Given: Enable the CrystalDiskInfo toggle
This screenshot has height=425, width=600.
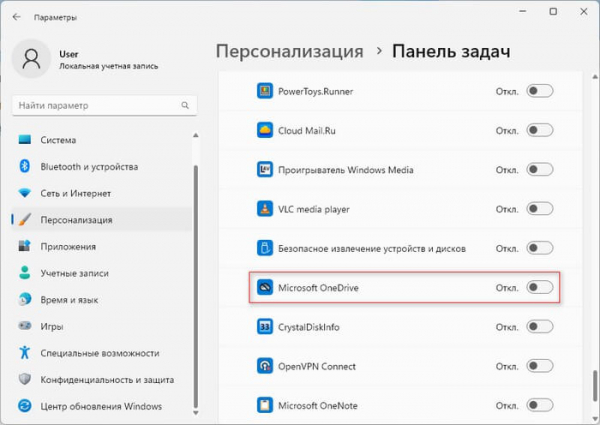Looking at the screenshot, I should [x=540, y=327].
